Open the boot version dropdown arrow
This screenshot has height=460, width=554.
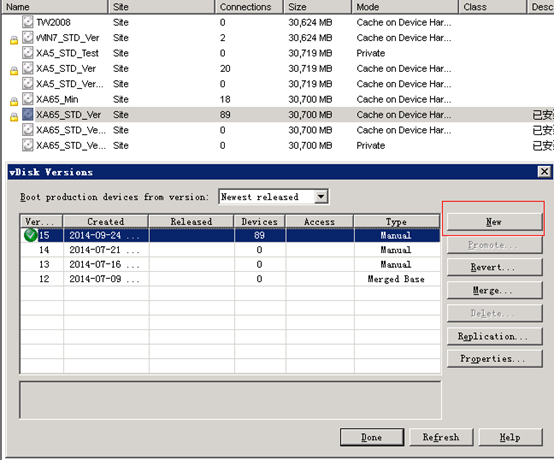[321, 196]
